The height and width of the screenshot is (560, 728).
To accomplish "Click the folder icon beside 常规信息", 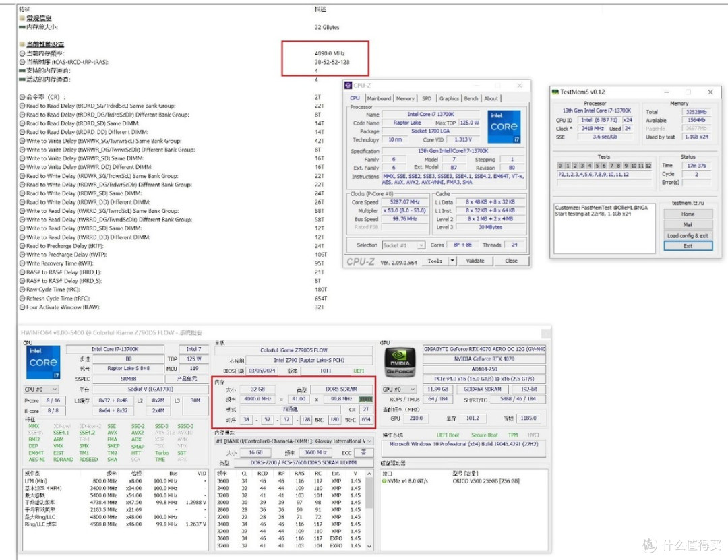I will click(x=22, y=18).
